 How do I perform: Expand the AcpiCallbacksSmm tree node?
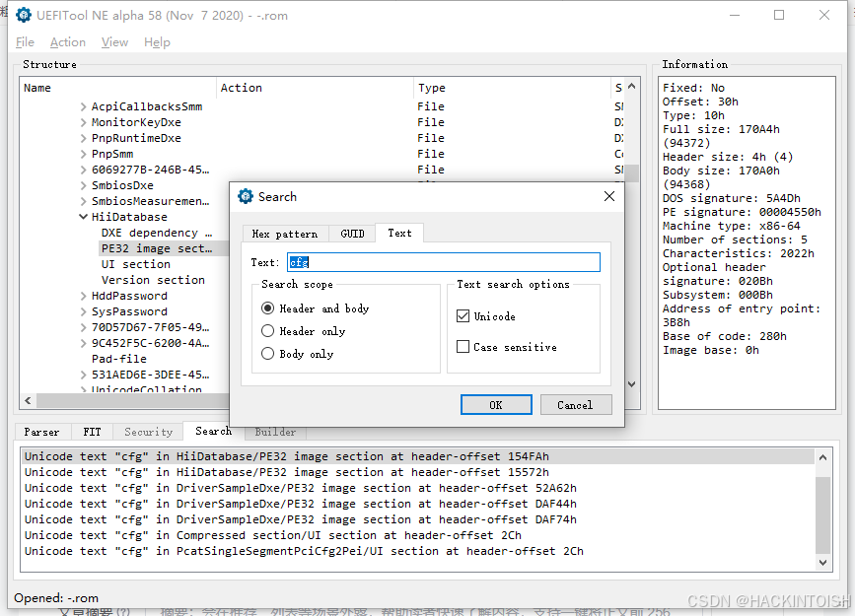[84, 106]
